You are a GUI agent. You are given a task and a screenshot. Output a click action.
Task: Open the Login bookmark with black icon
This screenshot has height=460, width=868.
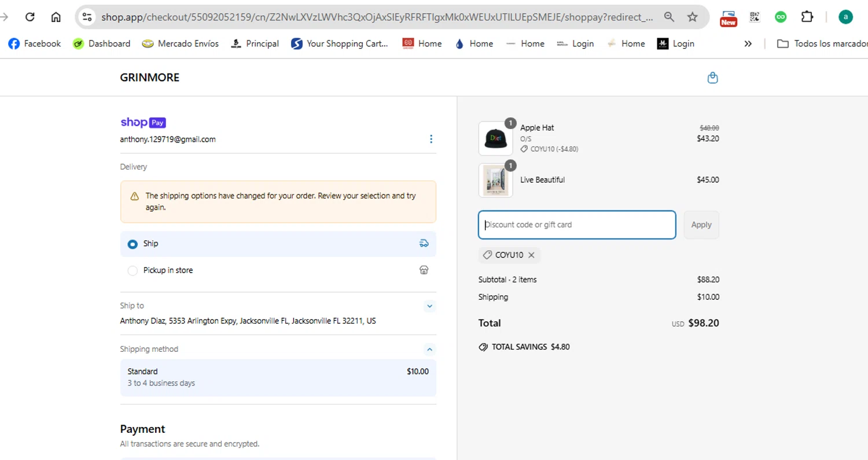pyautogui.click(x=675, y=43)
